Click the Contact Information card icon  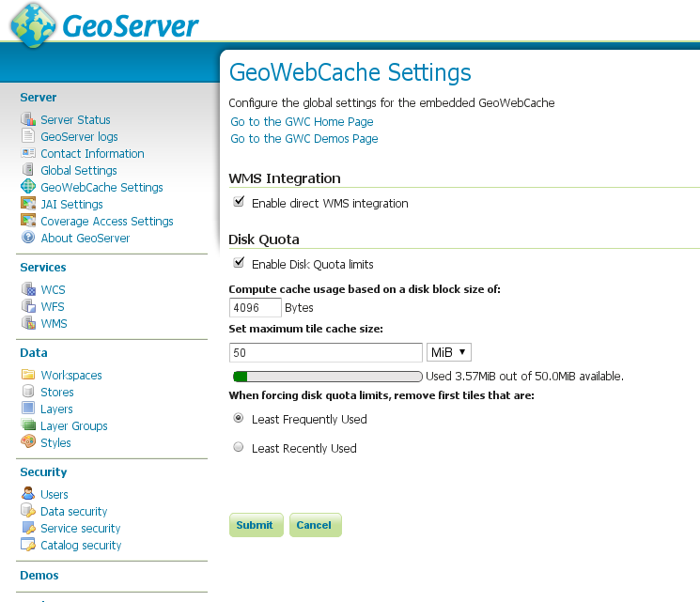28,153
